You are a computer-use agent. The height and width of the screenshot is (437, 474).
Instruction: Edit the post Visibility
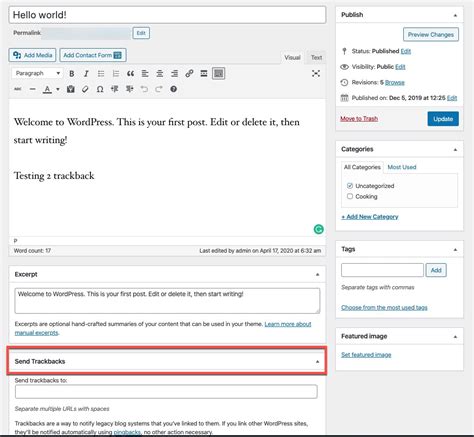[400, 67]
